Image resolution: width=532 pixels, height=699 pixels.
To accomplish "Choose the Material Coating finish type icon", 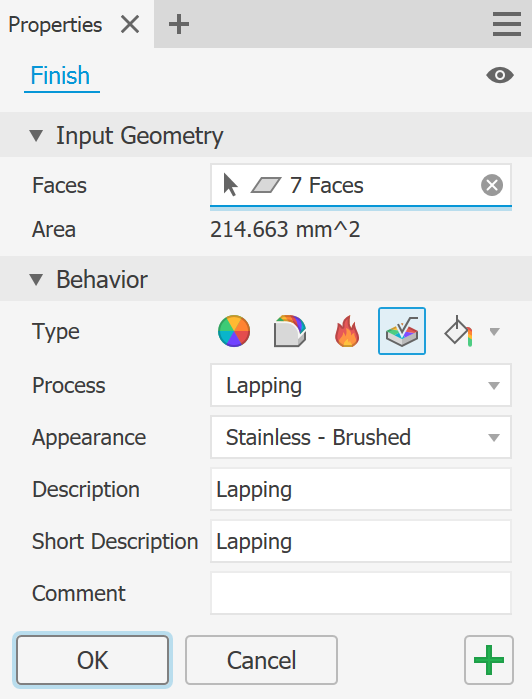I will (290, 331).
